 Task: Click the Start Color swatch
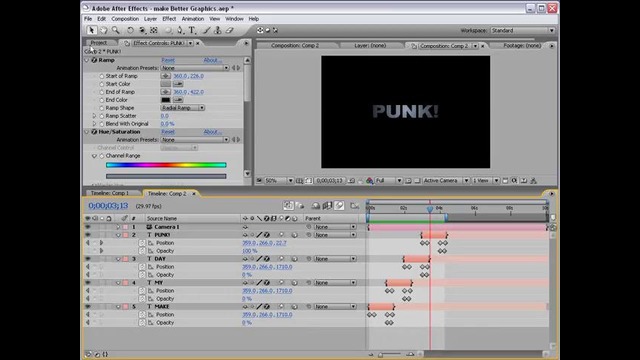(x=165, y=84)
